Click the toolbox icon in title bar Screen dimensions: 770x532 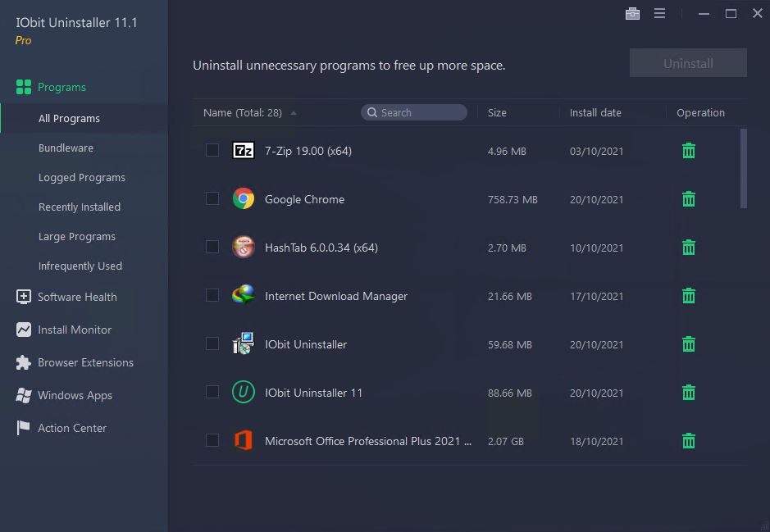coord(632,14)
